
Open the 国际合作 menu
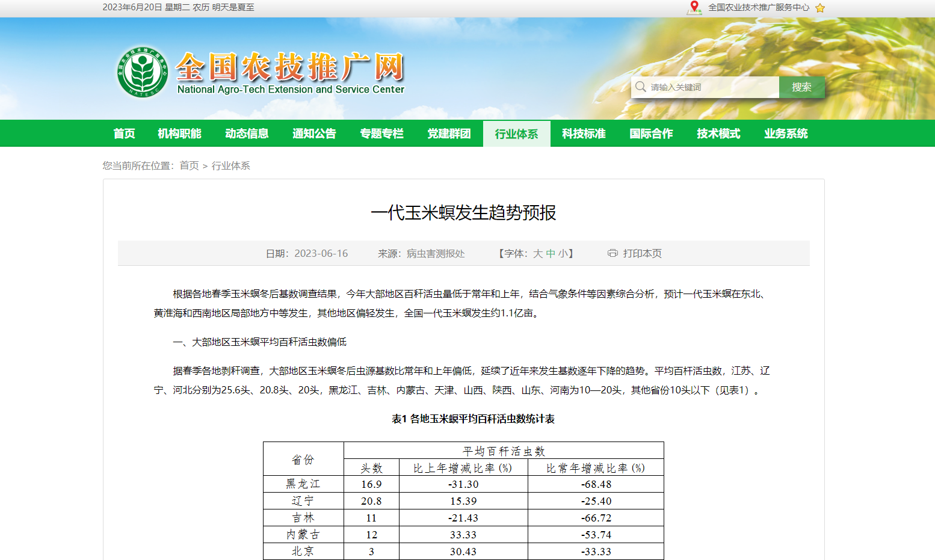point(651,133)
